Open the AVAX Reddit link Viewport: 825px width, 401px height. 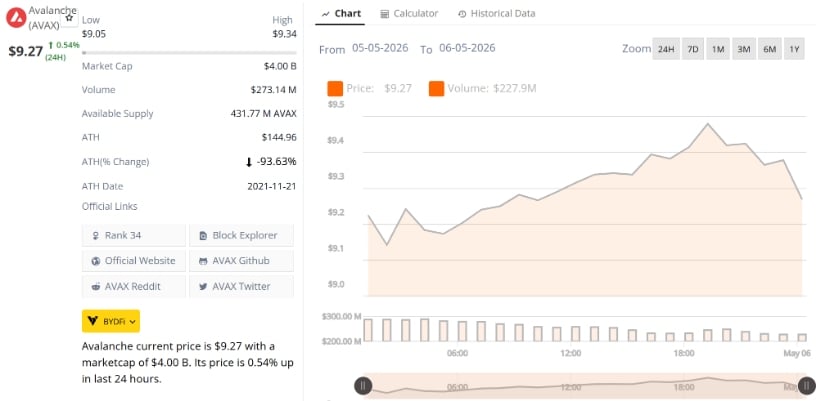[x=134, y=287]
